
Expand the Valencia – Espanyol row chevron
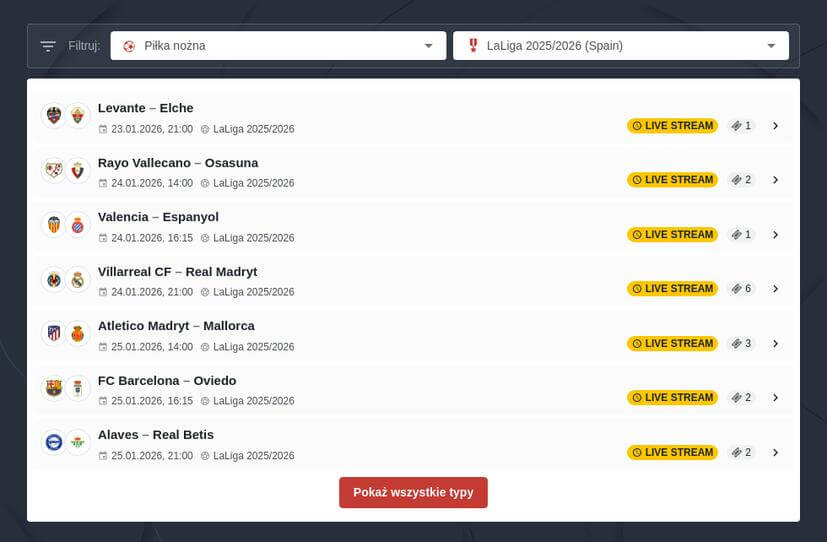click(775, 235)
